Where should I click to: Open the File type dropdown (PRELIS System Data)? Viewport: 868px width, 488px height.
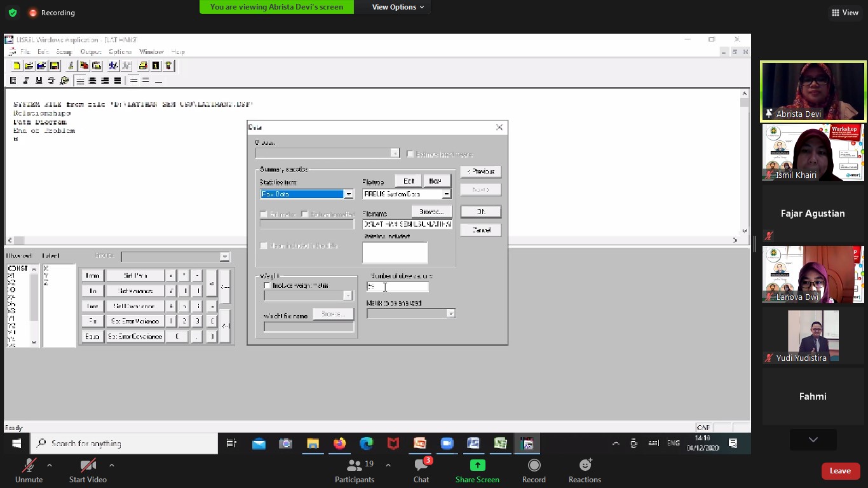[x=447, y=194]
